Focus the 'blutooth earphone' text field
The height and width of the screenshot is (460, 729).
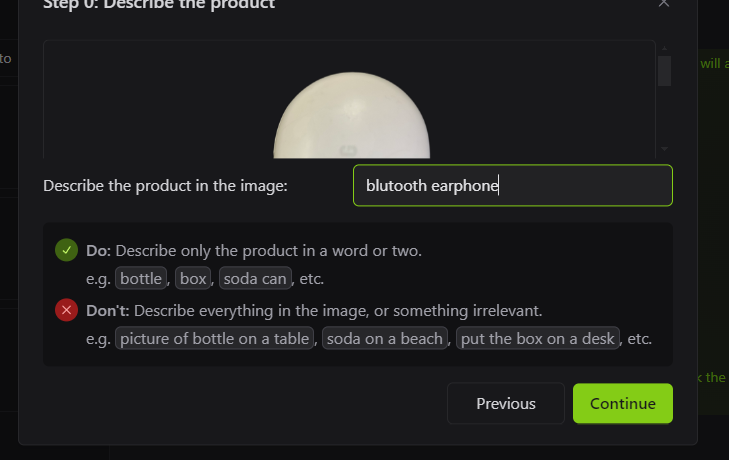coord(513,185)
